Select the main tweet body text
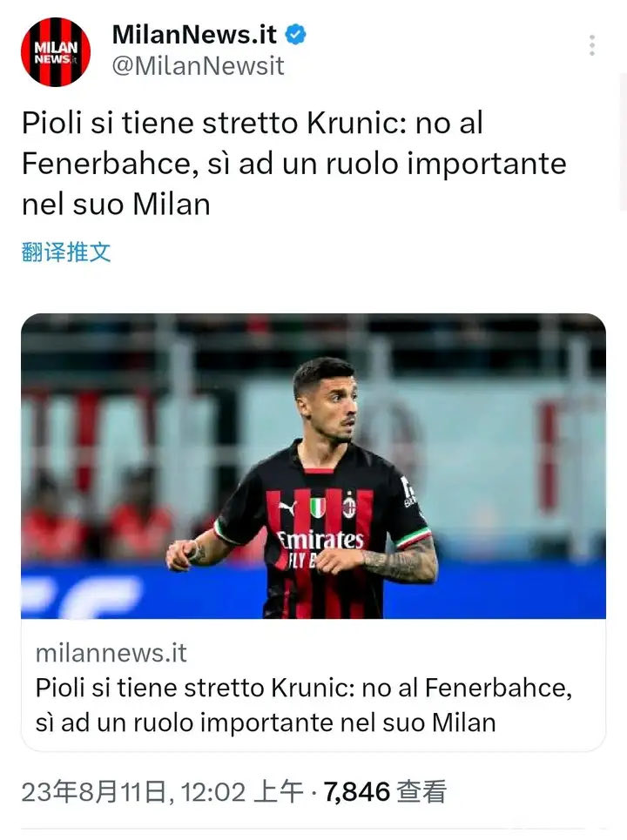Screen dimensions: 627x840 [293, 164]
